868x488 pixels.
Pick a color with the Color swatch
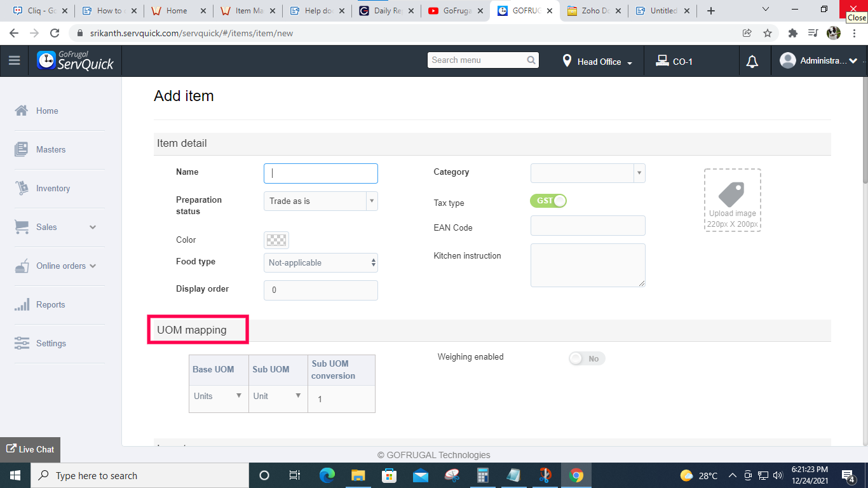coord(276,240)
